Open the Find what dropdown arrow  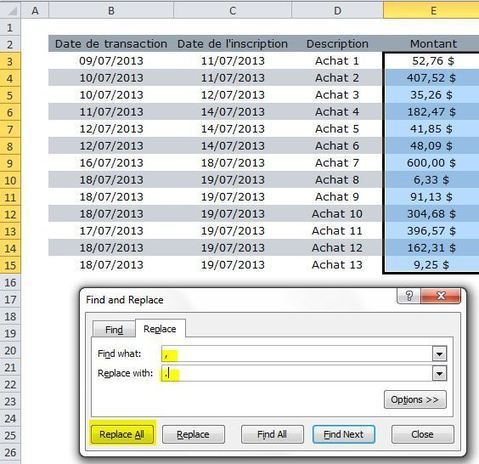point(439,354)
